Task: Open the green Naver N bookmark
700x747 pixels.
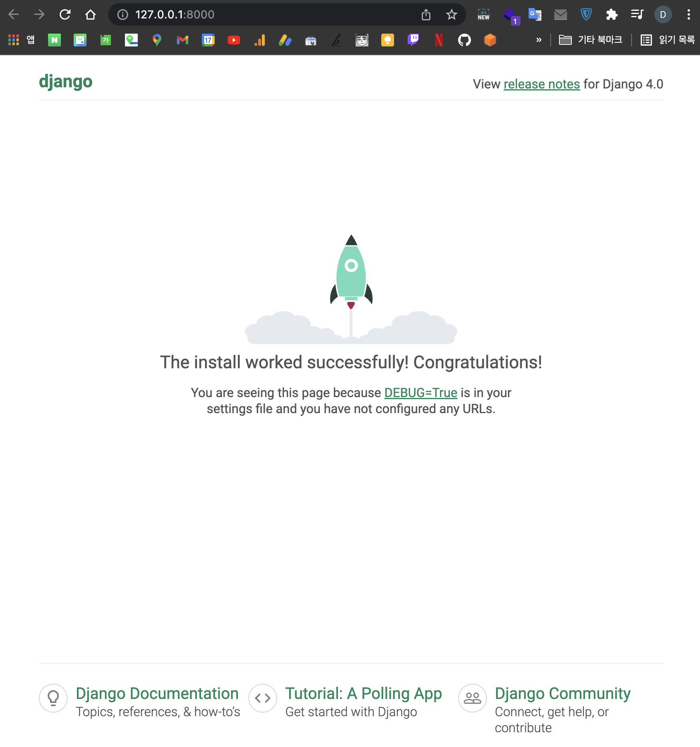Action: 54,40
